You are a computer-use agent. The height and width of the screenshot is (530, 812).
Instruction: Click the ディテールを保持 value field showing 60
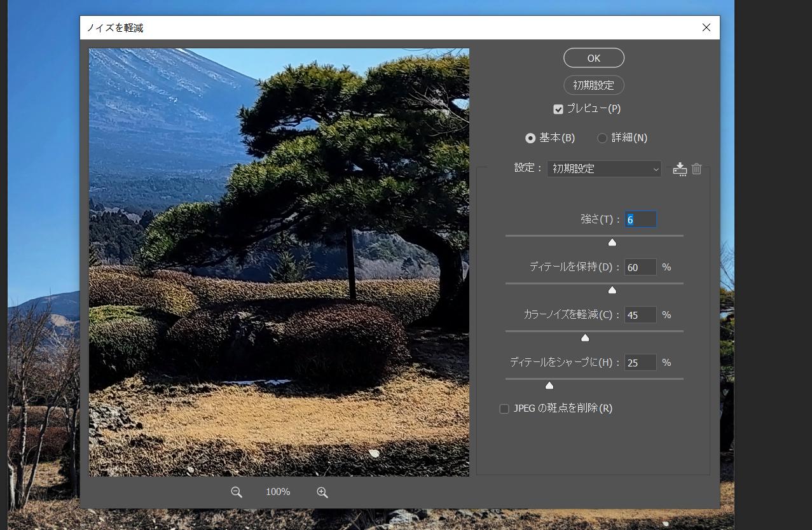640,267
